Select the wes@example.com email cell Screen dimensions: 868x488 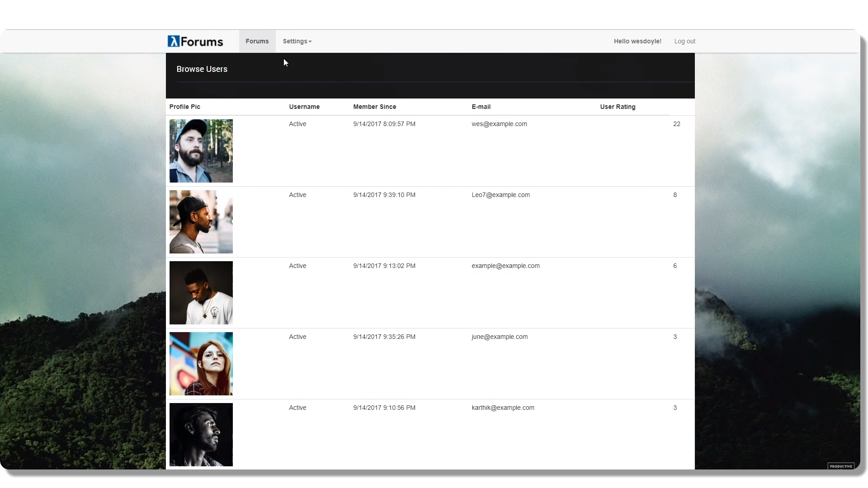[x=499, y=124]
